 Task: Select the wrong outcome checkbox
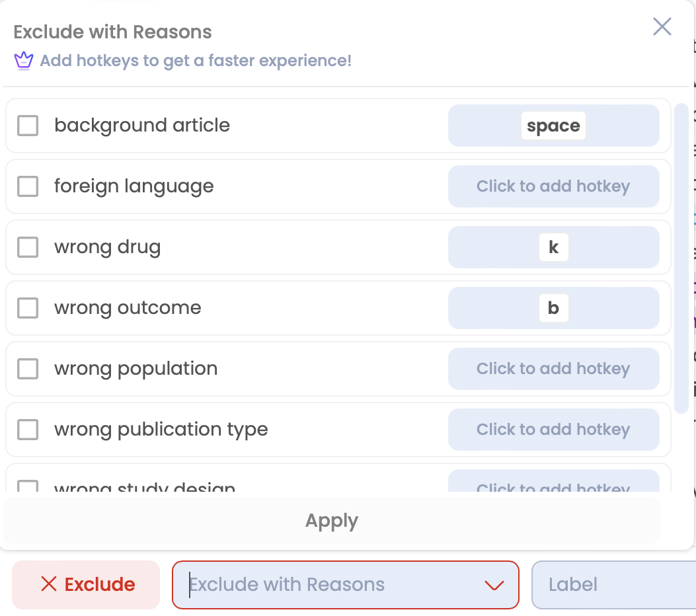tap(28, 308)
